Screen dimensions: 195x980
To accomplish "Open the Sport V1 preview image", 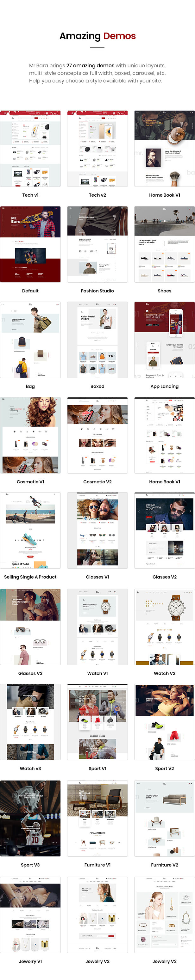I will point(97,722).
